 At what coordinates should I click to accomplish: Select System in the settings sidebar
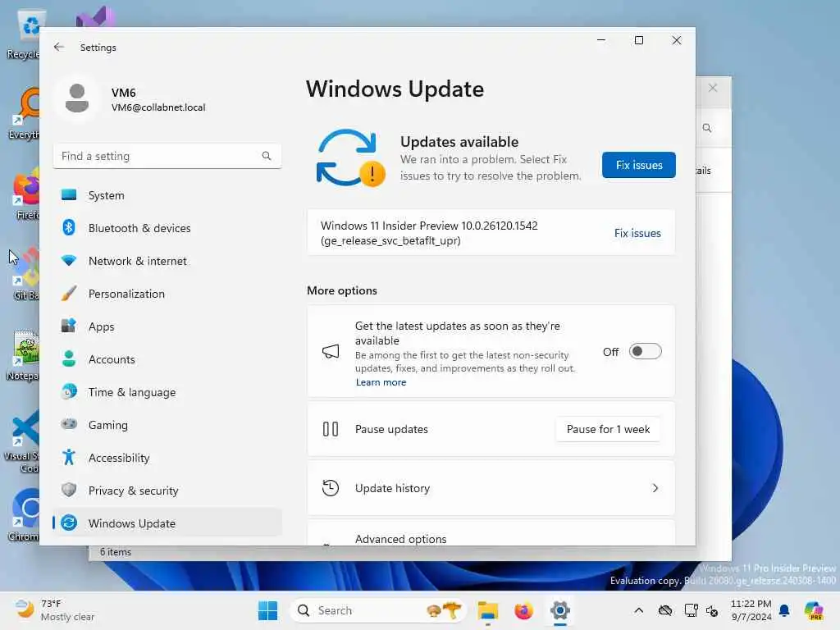[167, 195]
